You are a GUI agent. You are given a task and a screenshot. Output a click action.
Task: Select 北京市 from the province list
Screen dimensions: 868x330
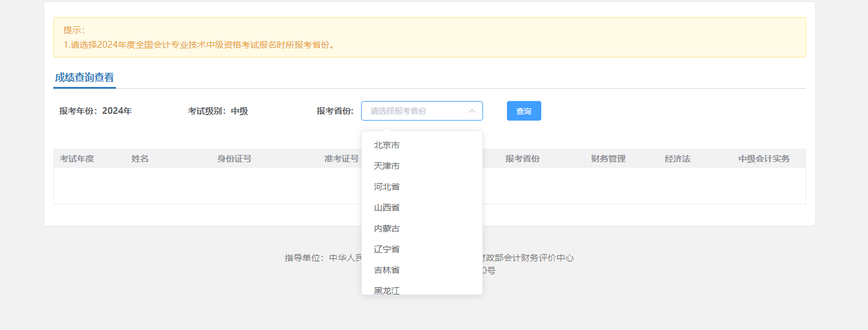point(387,145)
